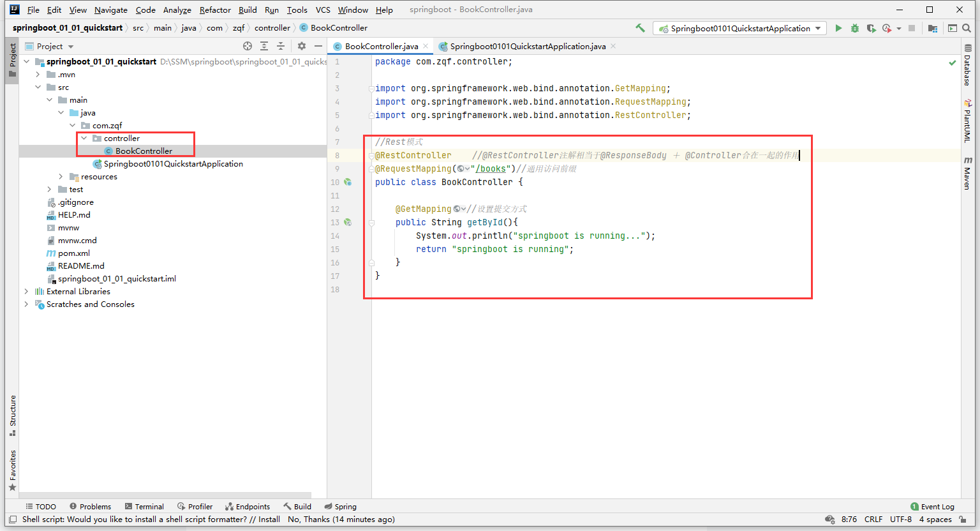This screenshot has width=980, height=531.
Task: Select README.md in project tree
Action: [x=75, y=266]
